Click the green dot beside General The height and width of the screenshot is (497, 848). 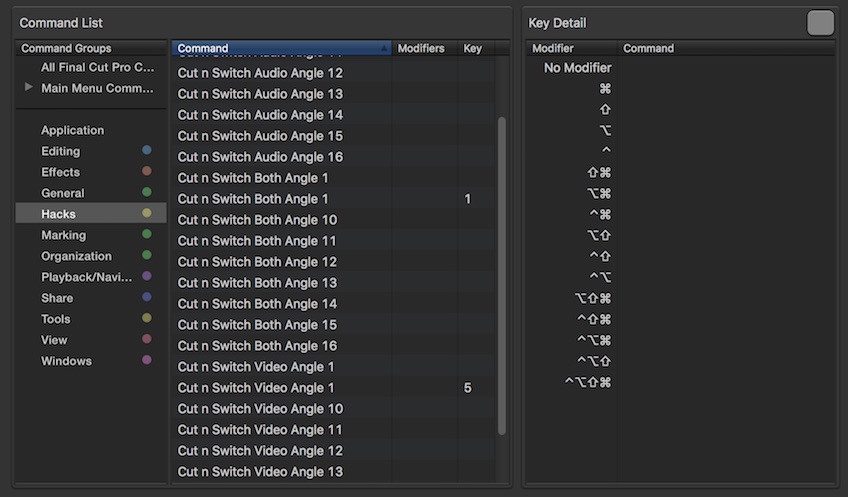pos(147,193)
